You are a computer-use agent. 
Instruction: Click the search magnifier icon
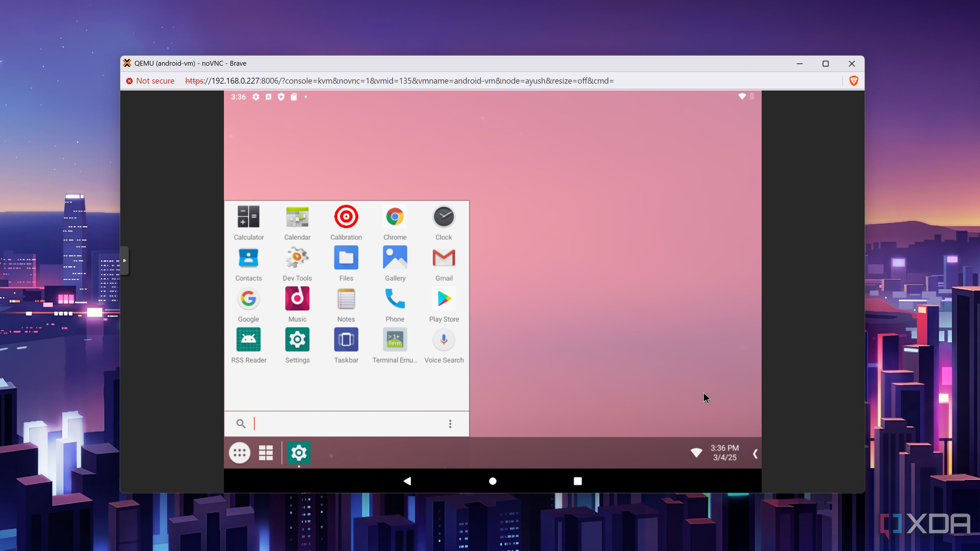pyautogui.click(x=240, y=424)
